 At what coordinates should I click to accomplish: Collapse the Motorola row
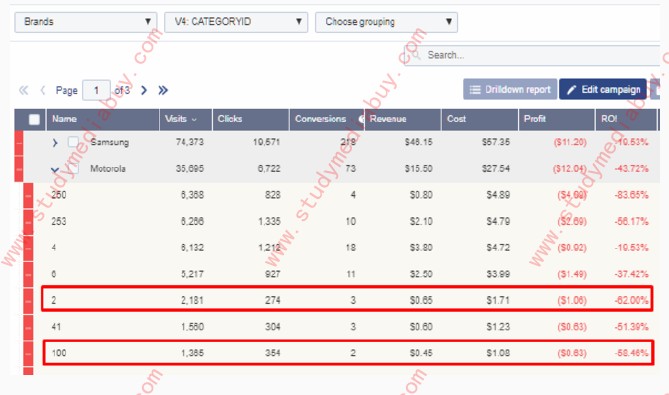[x=55, y=169]
